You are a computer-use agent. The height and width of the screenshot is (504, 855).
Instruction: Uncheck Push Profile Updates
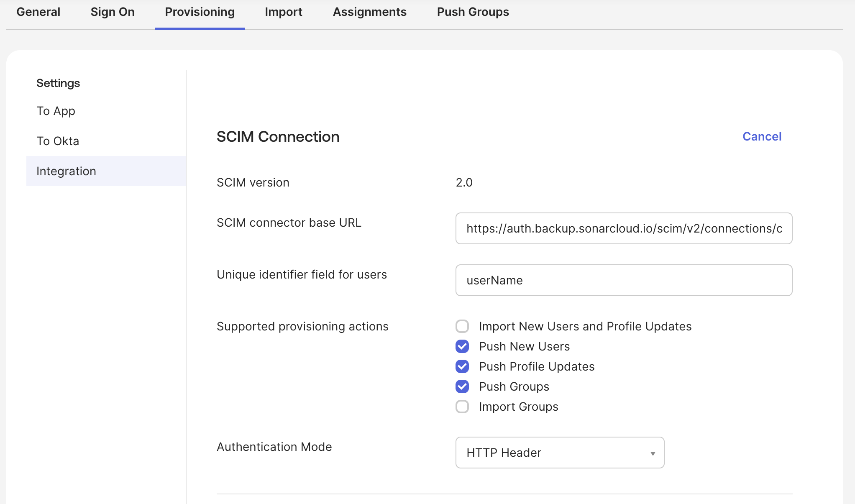tap(462, 366)
